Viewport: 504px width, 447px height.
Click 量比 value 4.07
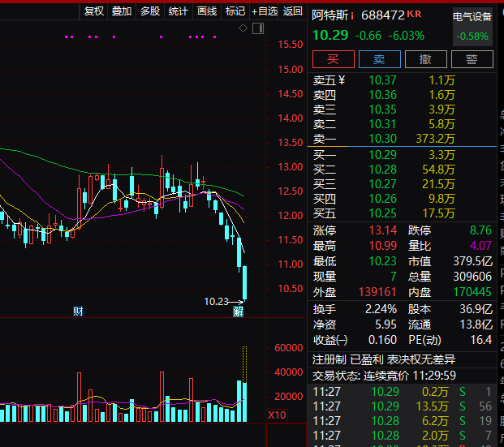(x=480, y=246)
